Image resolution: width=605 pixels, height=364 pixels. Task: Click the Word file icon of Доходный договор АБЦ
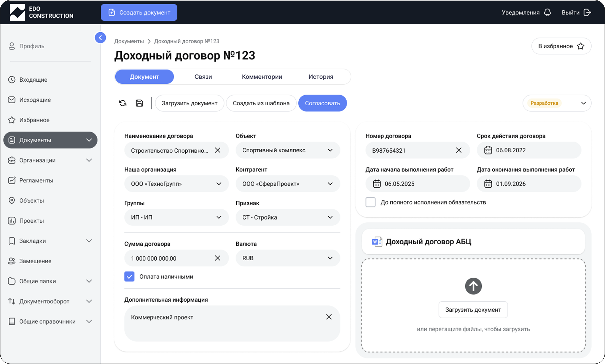point(377,242)
